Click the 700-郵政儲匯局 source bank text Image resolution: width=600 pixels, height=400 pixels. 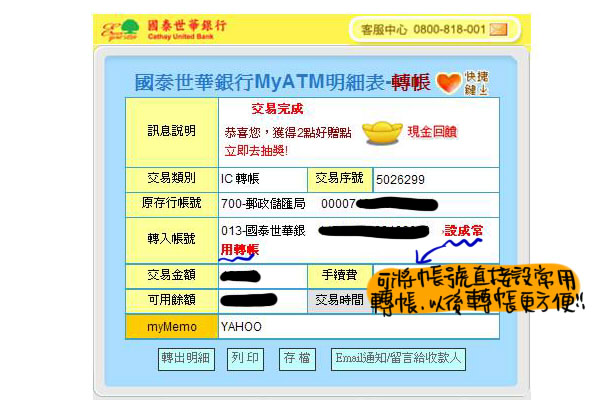[263, 204]
